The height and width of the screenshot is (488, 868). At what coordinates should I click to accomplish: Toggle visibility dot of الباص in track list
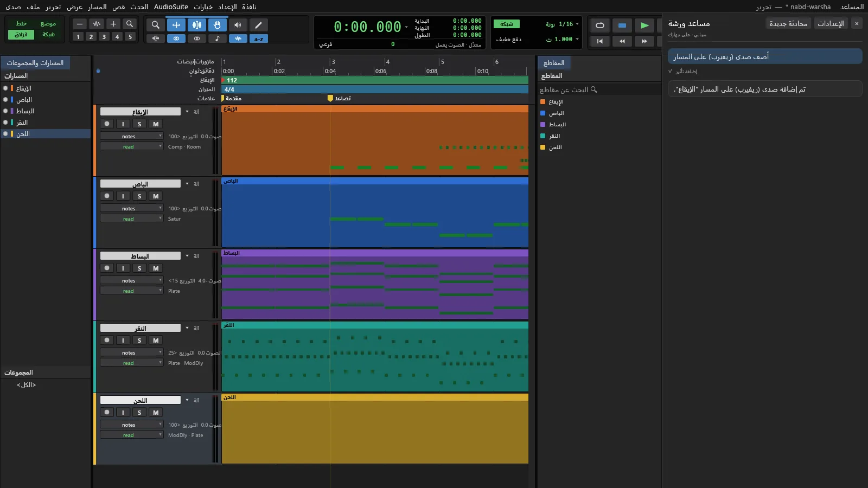coord(5,100)
